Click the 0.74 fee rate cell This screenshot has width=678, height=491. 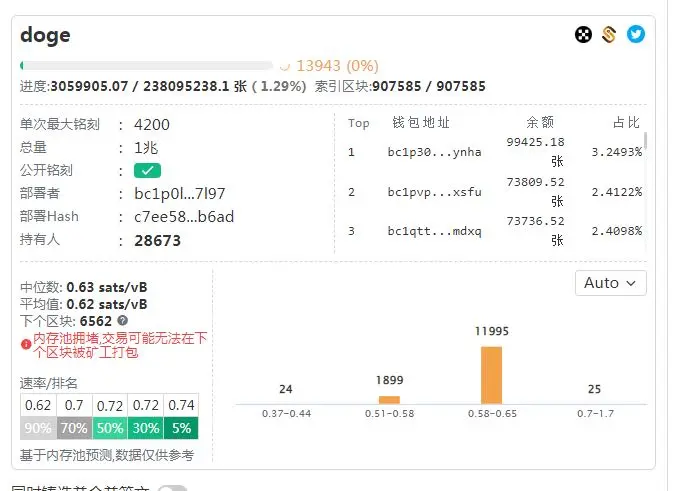click(181, 405)
